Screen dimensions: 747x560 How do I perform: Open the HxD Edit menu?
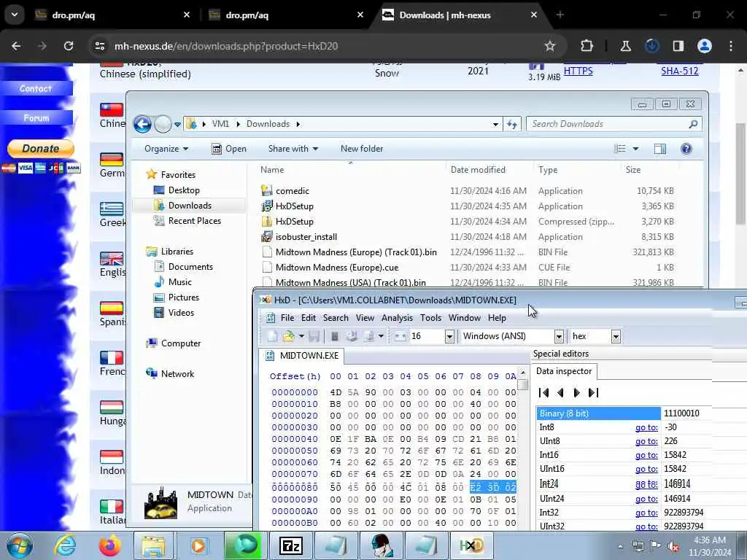point(309,318)
